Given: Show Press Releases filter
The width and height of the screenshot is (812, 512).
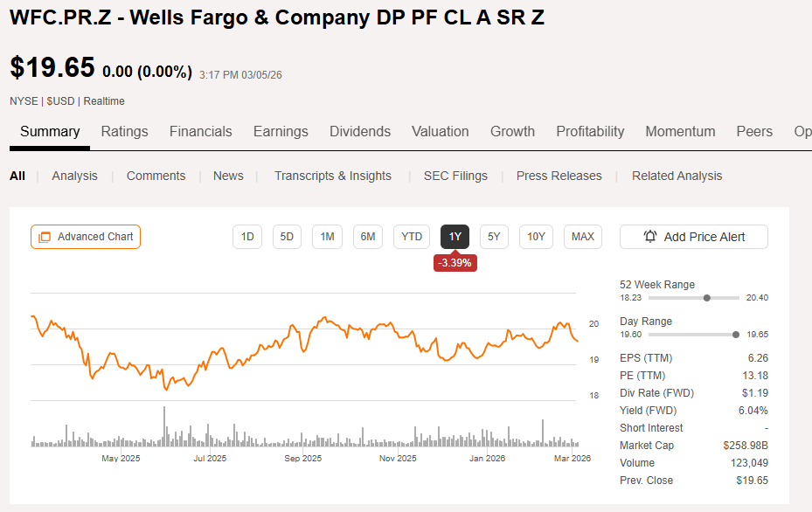Looking at the screenshot, I should point(559,176).
